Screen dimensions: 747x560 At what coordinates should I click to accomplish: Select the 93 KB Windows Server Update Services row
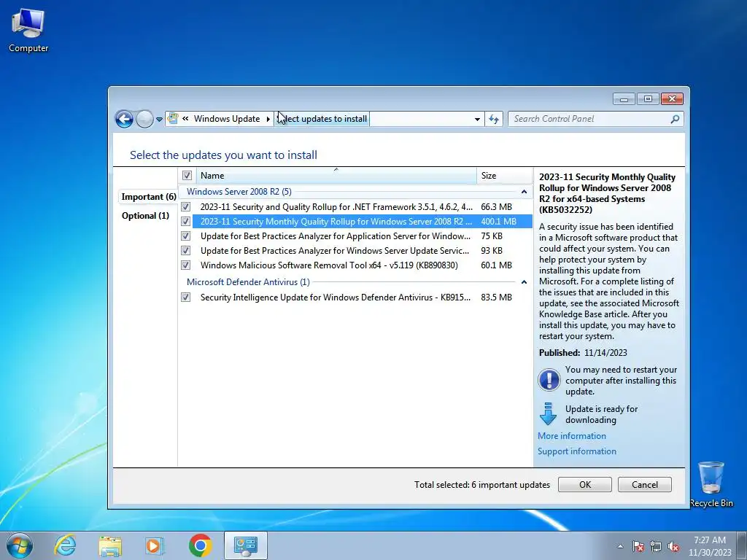click(355, 251)
